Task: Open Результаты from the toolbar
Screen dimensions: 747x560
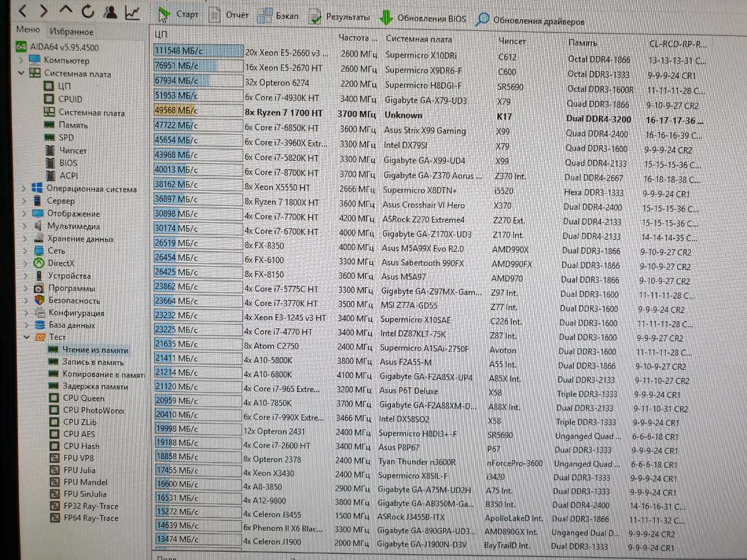Action: (x=340, y=17)
